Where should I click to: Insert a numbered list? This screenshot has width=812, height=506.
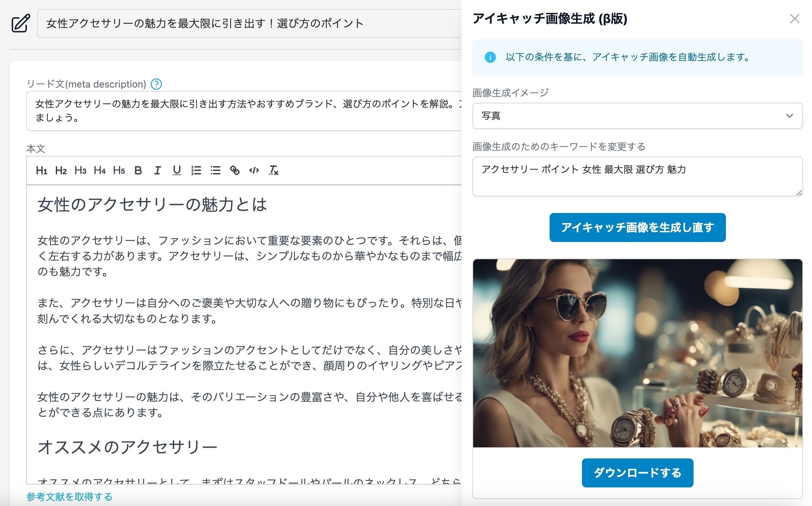[196, 170]
